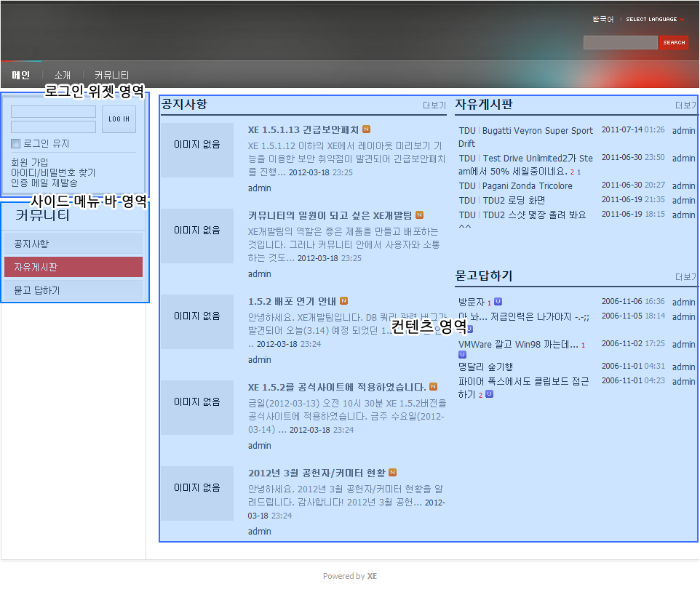Open the 소개 menu in the navigation bar
Viewport: 700px width, 592px height.
(x=63, y=75)
